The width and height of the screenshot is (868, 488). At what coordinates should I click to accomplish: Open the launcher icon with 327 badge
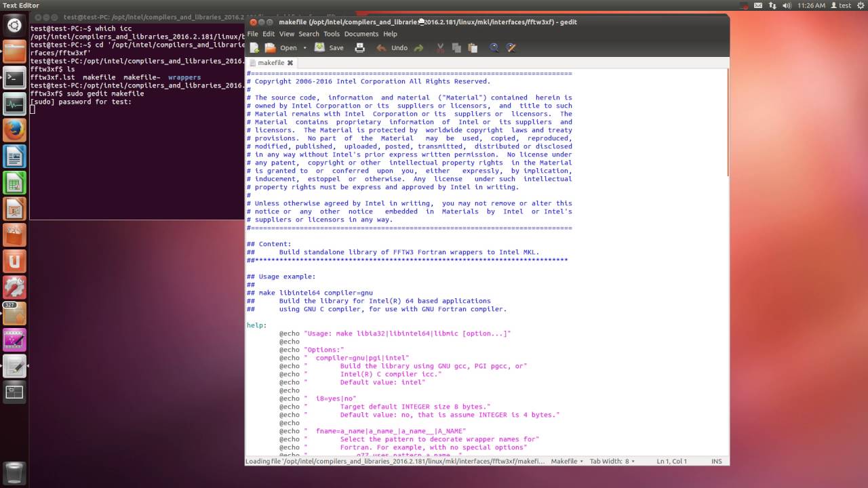pos(14,314)
